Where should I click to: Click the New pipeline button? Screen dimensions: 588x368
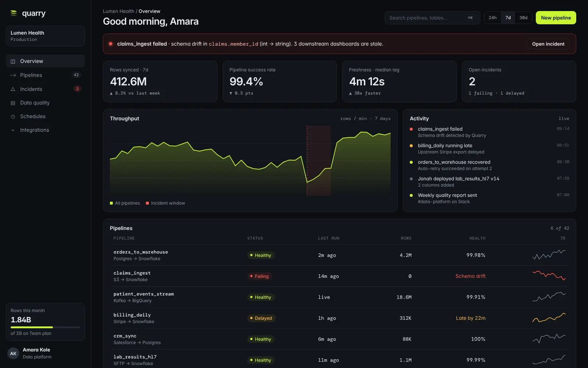tap(556, 18)
